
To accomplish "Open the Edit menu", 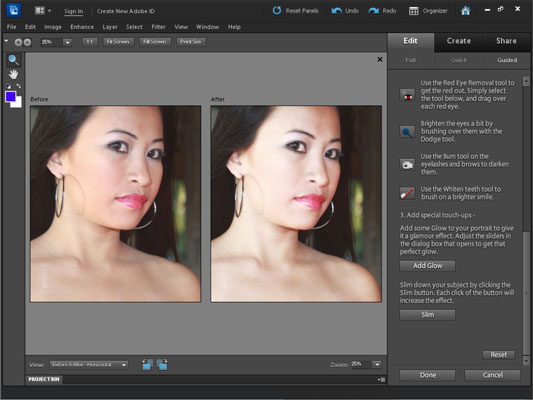I will pos(30,27).
